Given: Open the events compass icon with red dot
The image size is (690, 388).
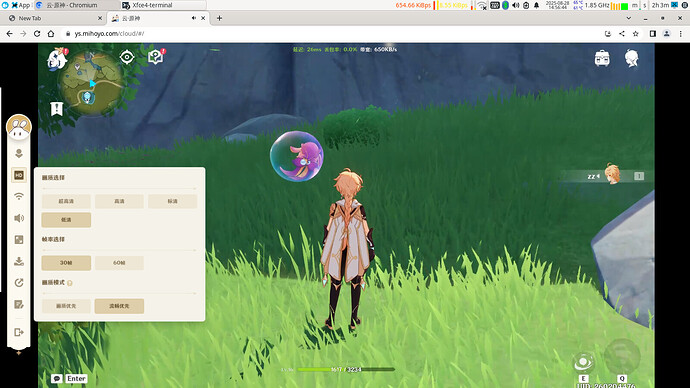Looking at the screenshot, I should point(156,57).
